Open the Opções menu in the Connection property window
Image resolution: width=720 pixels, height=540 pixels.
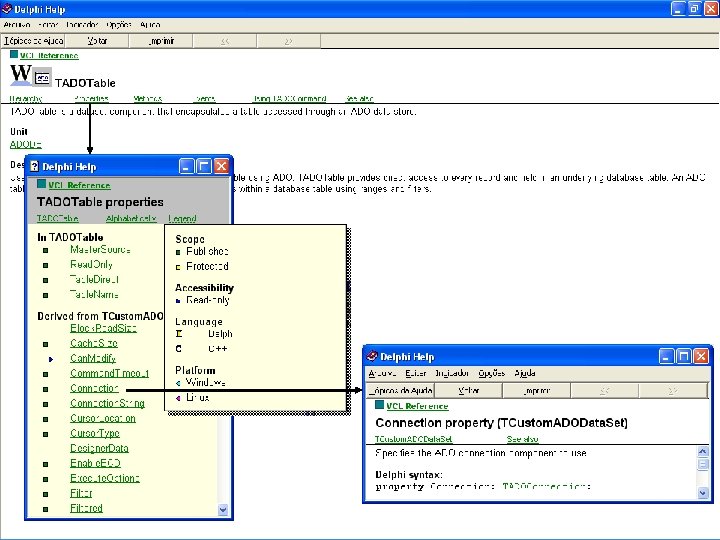[491, 373]
